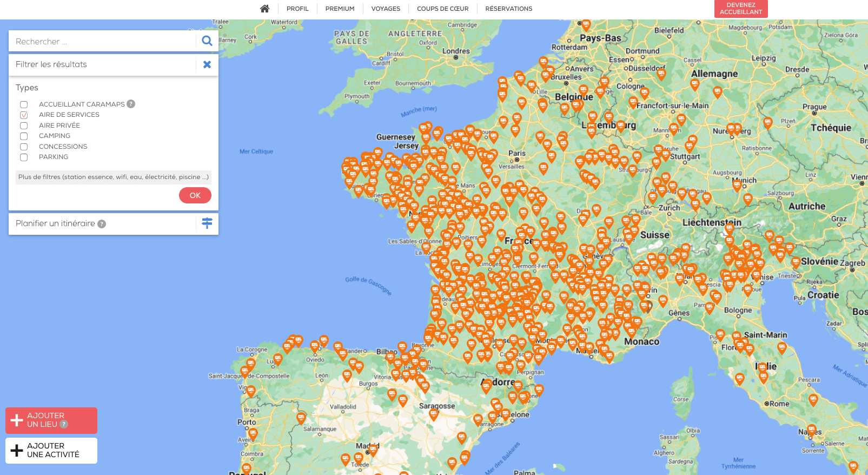Select the map marker near Valladolid east
The image size is (868, 475).
(392, 394)
